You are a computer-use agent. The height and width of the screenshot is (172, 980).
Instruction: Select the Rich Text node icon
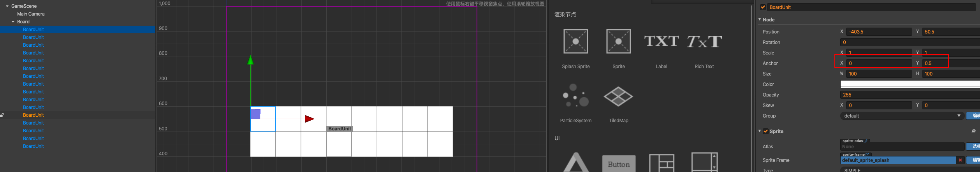[704, 41]
